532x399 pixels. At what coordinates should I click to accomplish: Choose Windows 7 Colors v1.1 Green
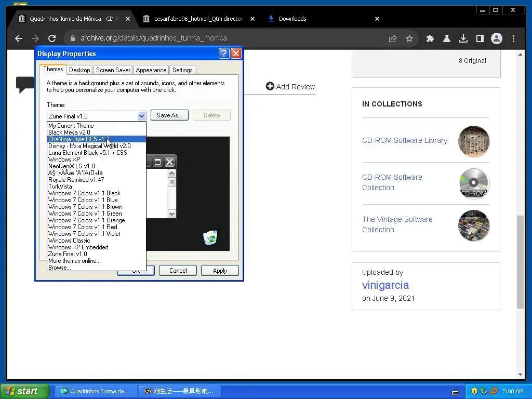pos(96,214)
